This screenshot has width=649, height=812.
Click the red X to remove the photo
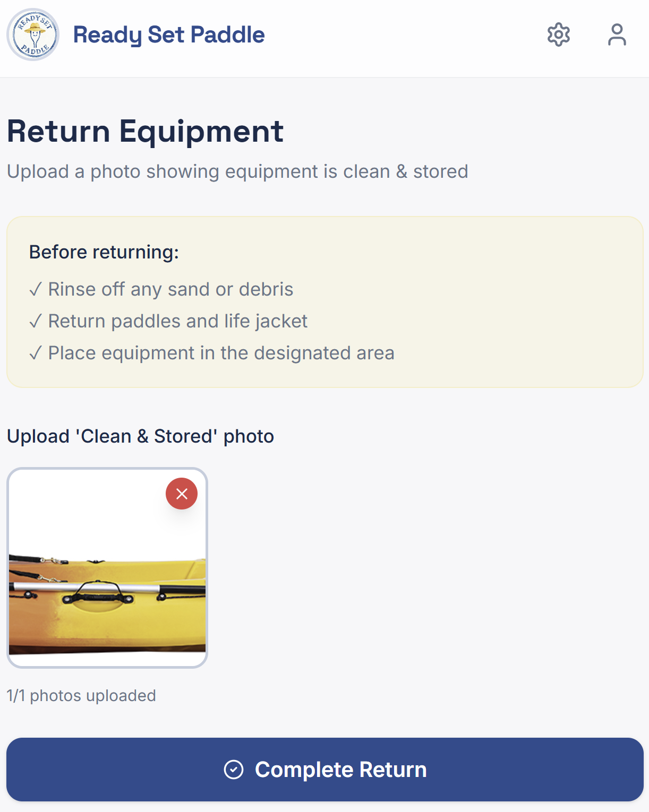182,493
